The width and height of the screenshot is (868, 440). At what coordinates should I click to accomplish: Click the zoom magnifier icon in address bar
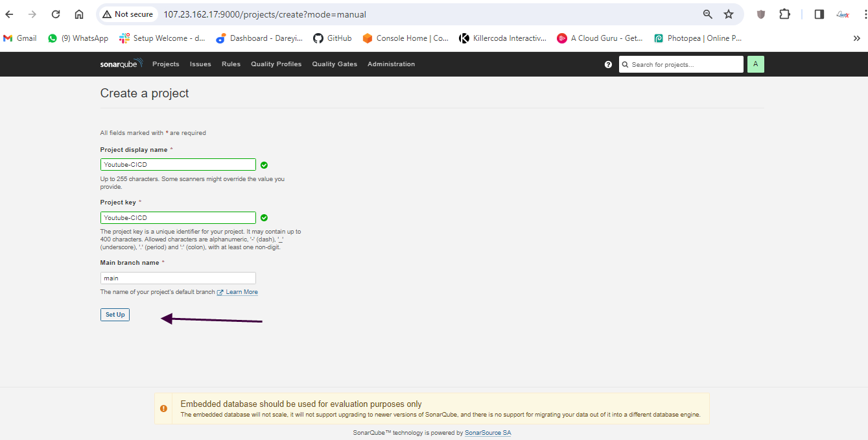click(708, 14)
